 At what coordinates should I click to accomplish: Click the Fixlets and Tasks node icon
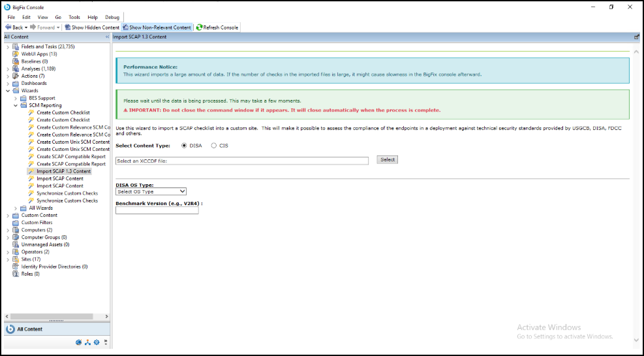(x=16, y=46)
